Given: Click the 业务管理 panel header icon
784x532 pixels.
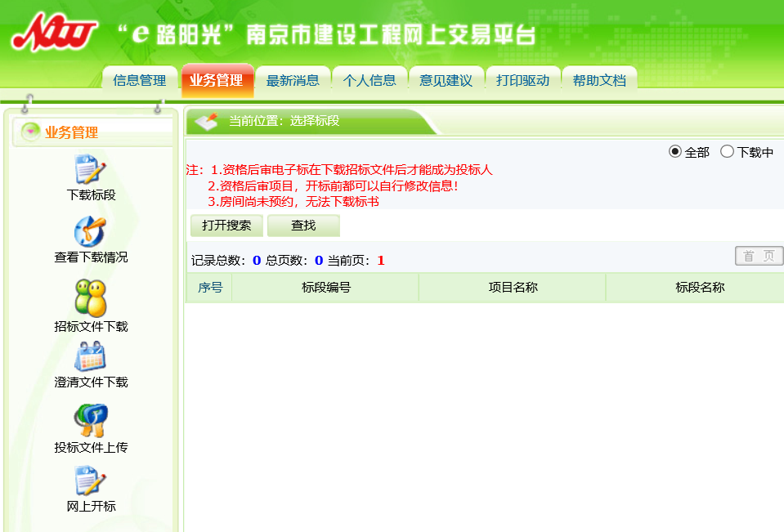Looking at the screenshot, I should pyautogui.click(x=30, y=132).
